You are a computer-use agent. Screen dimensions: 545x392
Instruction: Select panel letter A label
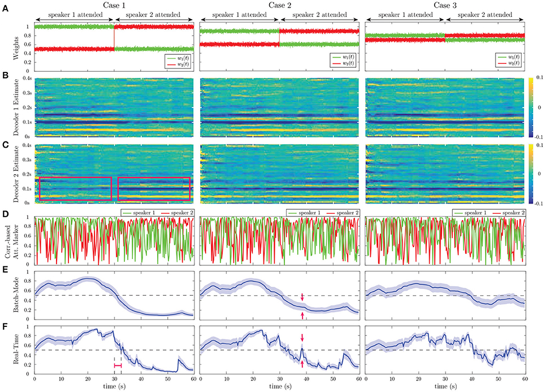[x=5, y=10]
